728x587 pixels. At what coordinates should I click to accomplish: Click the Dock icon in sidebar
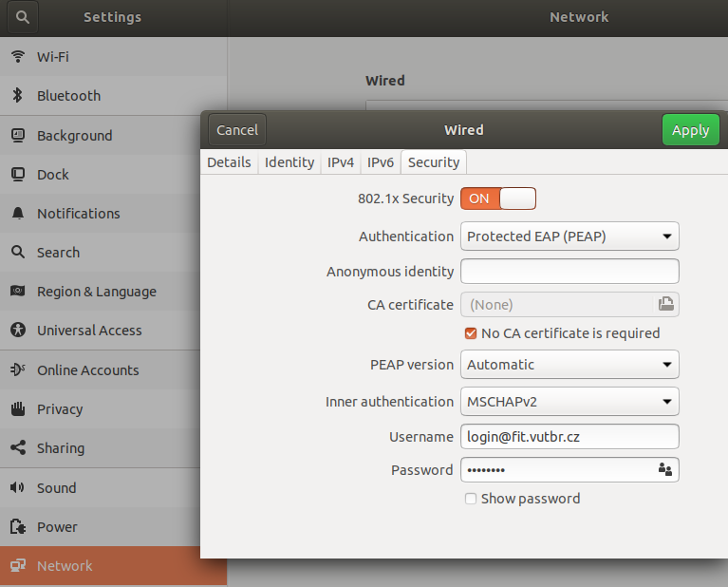[18, 174]
